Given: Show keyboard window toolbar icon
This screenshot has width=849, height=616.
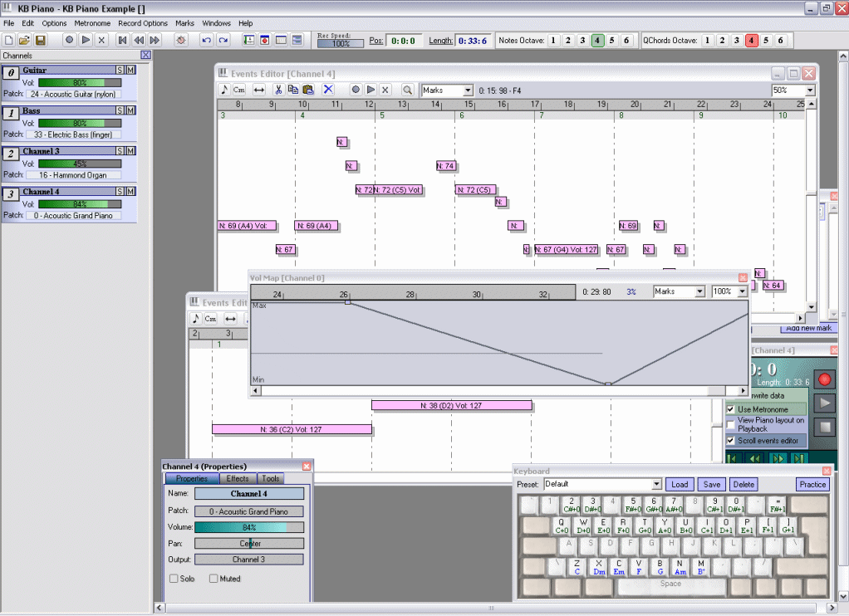Looking at the screenshot, I should (281, 40).
